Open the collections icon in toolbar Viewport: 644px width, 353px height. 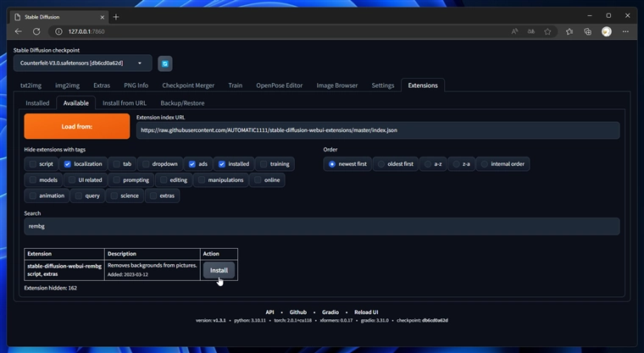point(588,31)
